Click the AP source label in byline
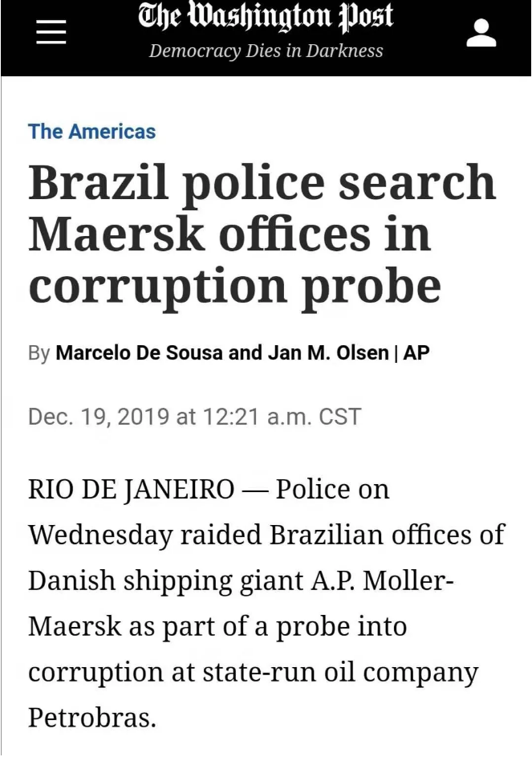The width and height of the screenshot is (532, 761). 416,352
